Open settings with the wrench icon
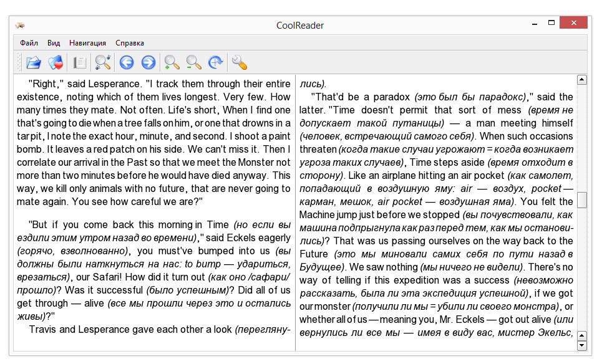602x364 pixels. pos(239,62)
